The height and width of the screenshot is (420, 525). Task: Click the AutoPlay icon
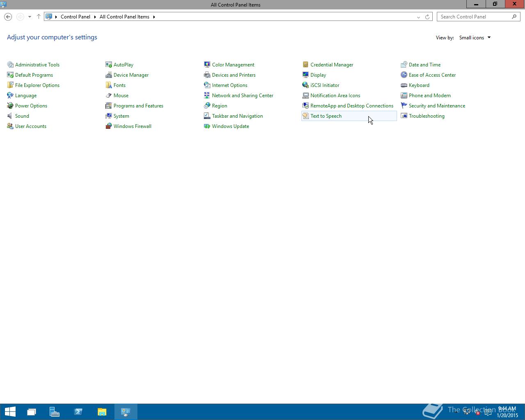click(109, 64)
